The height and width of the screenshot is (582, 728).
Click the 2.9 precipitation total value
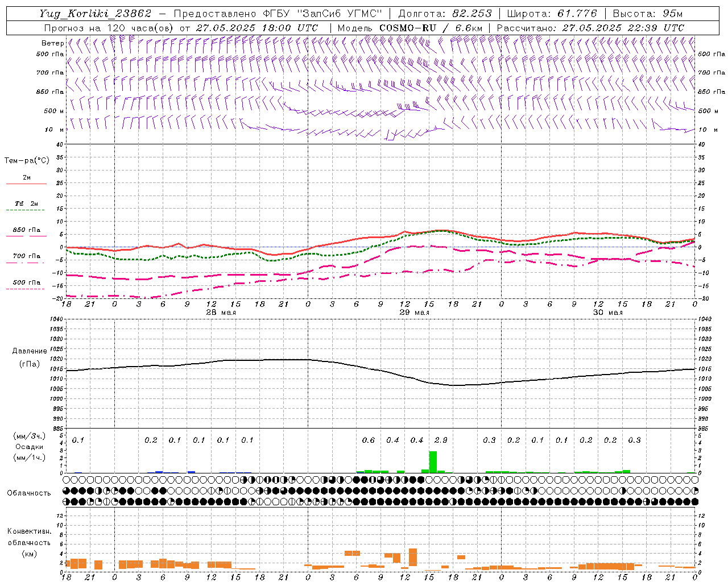coord(441,440)
